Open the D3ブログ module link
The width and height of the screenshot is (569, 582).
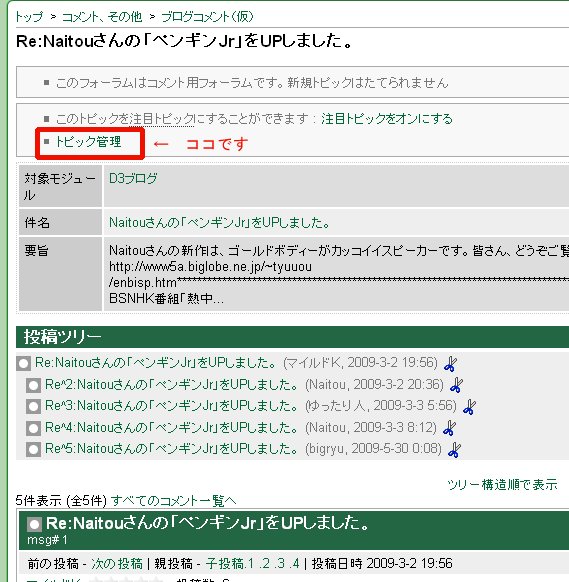[x=133, y=178]
